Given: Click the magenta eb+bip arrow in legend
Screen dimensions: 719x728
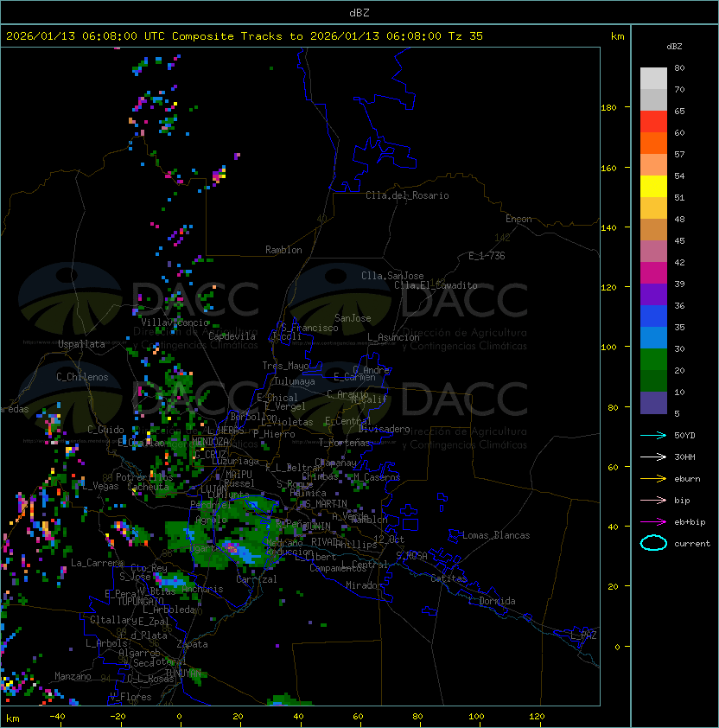Looking at the screenshot, I should (x=653, y=522).
